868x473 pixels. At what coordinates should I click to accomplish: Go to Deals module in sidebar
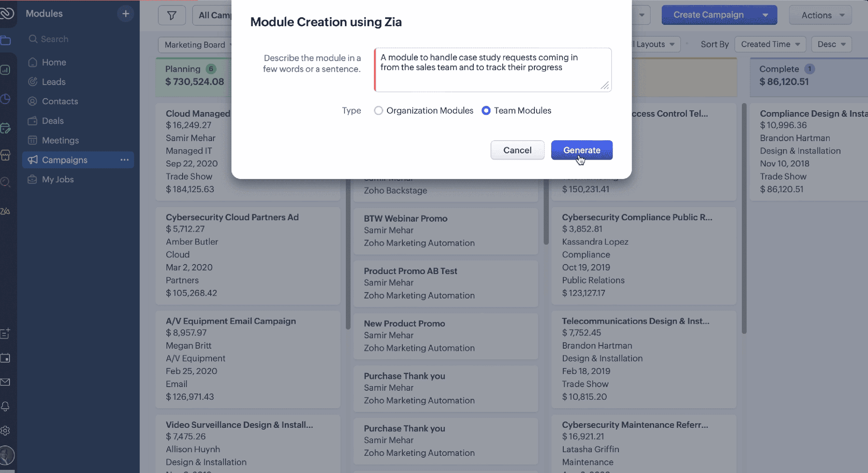click(x=52, y=121)
